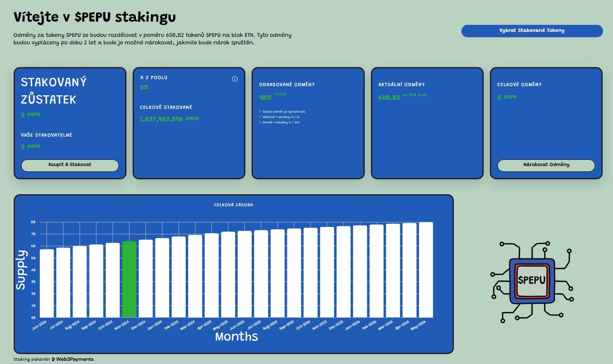The width and height of the screenshot is (613, 364).
Task: Click the Nárokovat Odměny button
Action: tap(546, 165)
